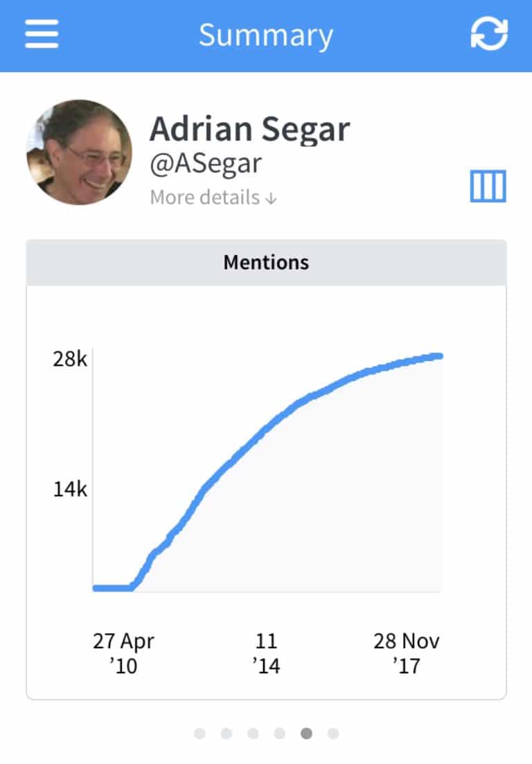Go to the fourth page dot
The image size is (532, 764).
click(x=280, y=734)
